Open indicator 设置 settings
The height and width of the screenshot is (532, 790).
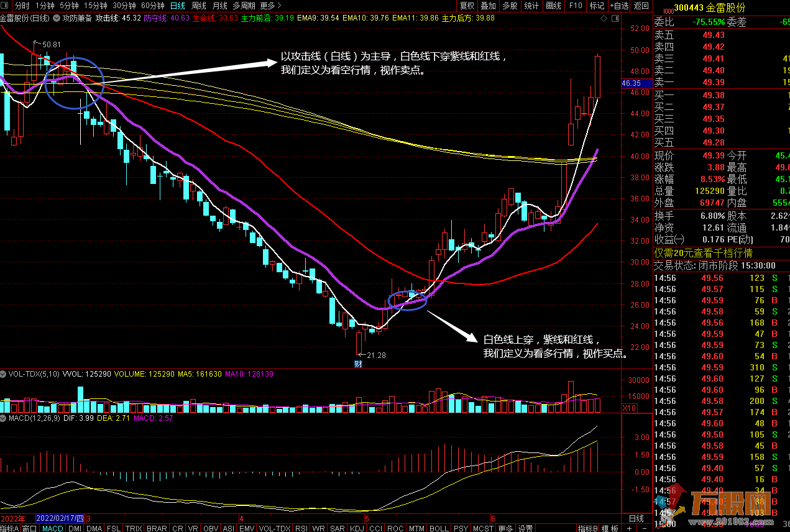526,528
